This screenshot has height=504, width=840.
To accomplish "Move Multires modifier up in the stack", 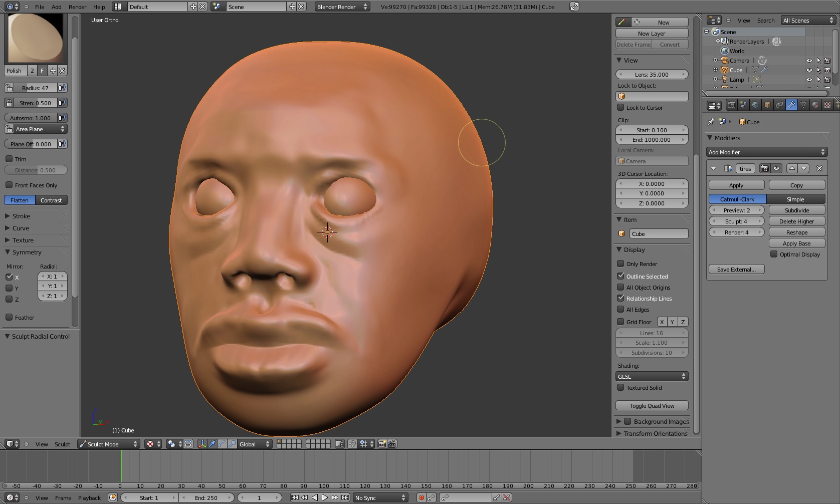I will click(792, 168).
